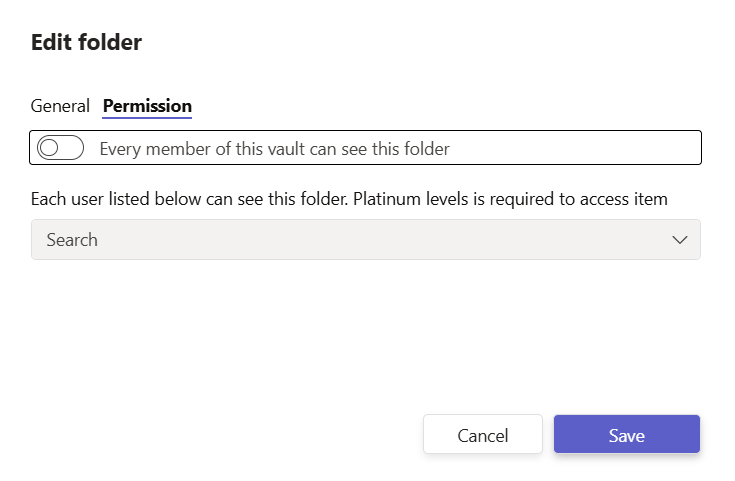Click Cancel to discard folder changes

483,435
